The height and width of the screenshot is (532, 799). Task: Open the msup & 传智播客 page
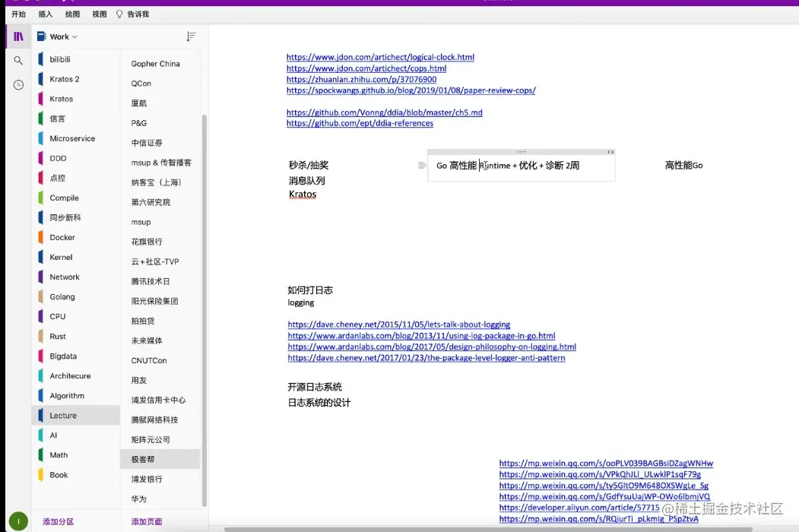[x=160, y=163]
